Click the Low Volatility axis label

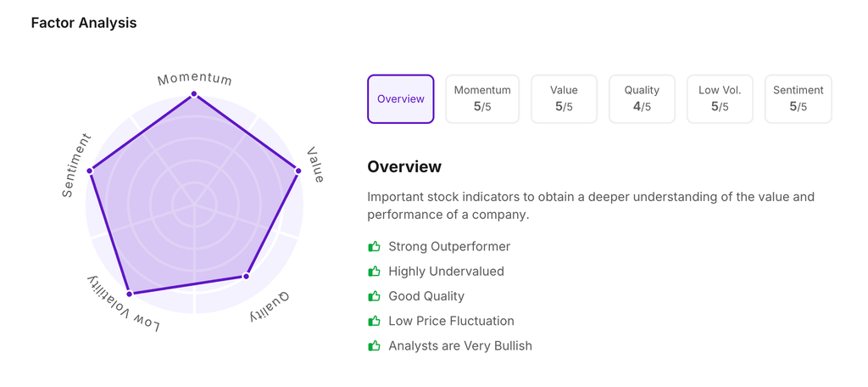pos(123,305)
